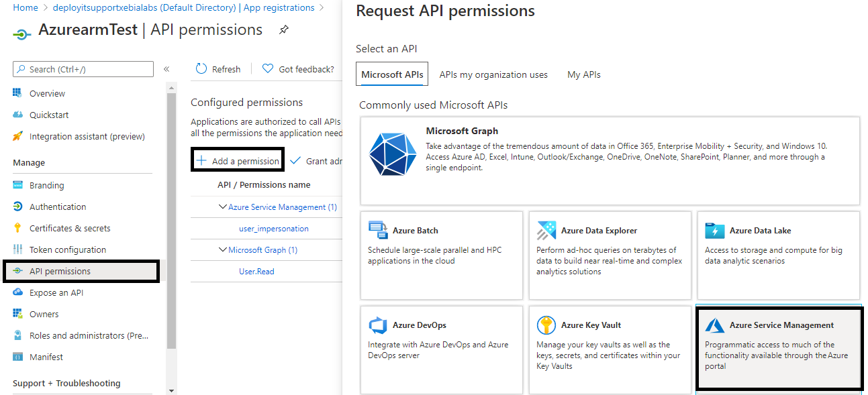Click the Branding icon
868x395 pixels.
pos(18,185)
